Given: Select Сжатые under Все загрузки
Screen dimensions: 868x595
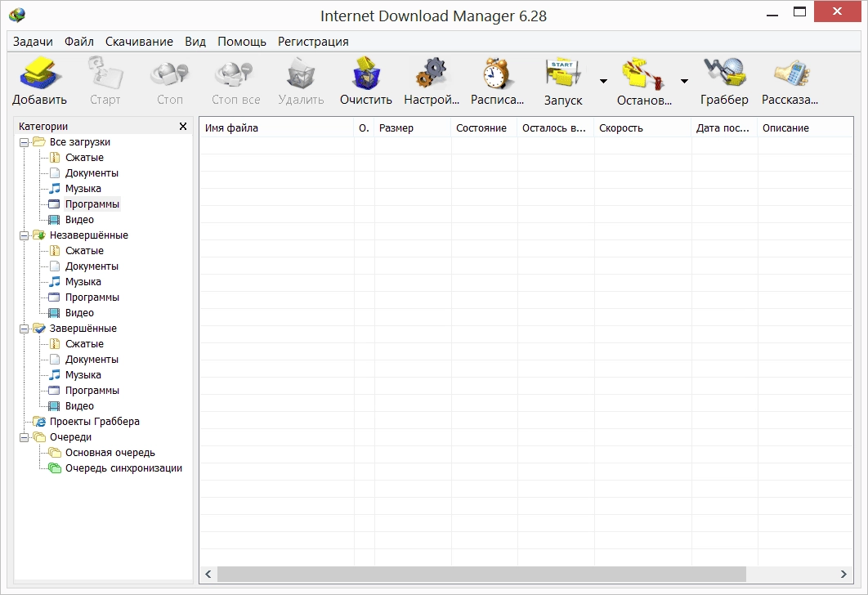Looking at the screenshot, I should [84, 158].
